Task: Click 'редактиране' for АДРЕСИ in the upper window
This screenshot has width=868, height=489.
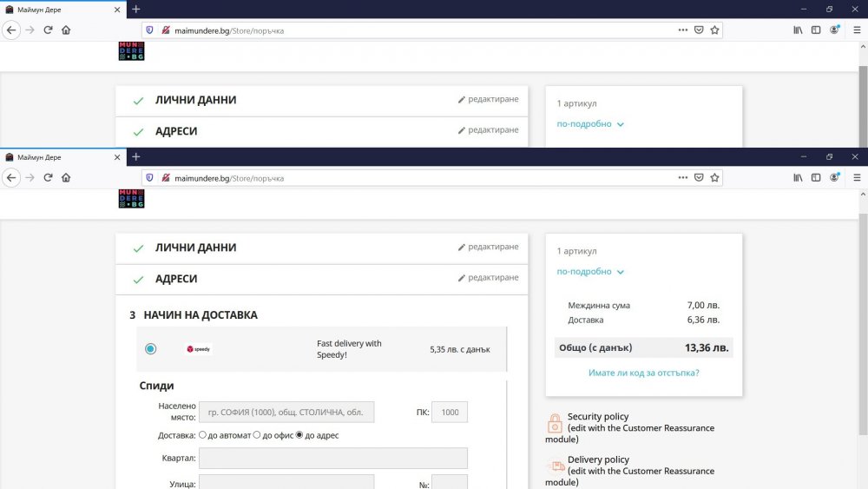Action: click(488, 129)
